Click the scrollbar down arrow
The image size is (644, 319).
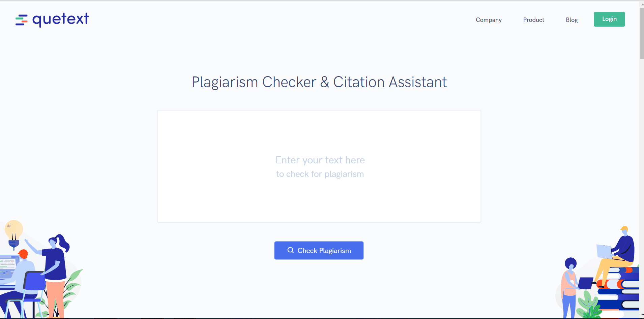[x=642, y=315]
